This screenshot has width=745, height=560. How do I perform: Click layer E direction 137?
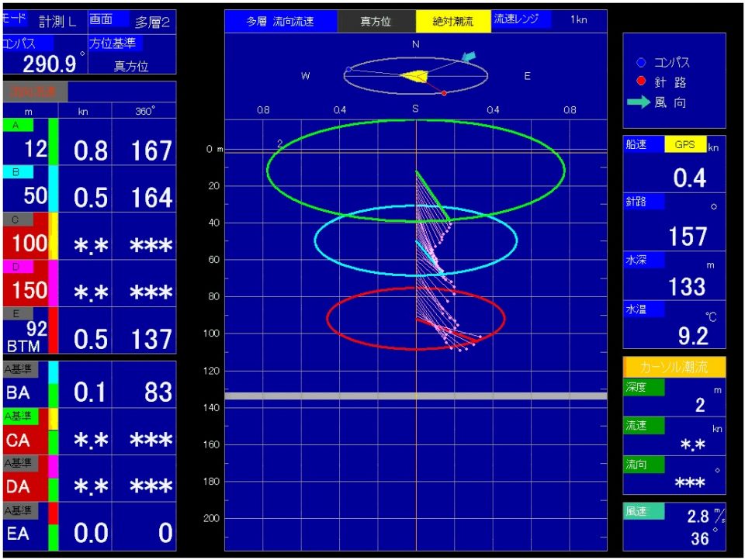click(x=151, y=339)
